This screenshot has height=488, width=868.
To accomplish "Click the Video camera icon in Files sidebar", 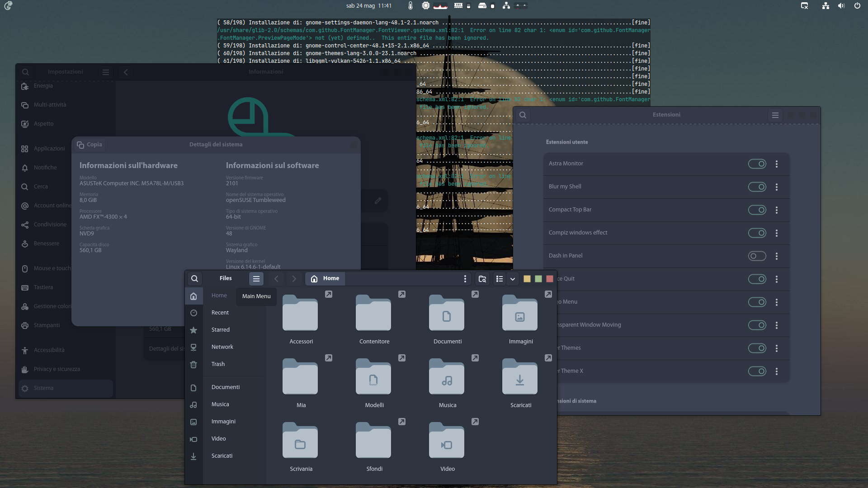I will pyautogui.click(x=193, y=439).
